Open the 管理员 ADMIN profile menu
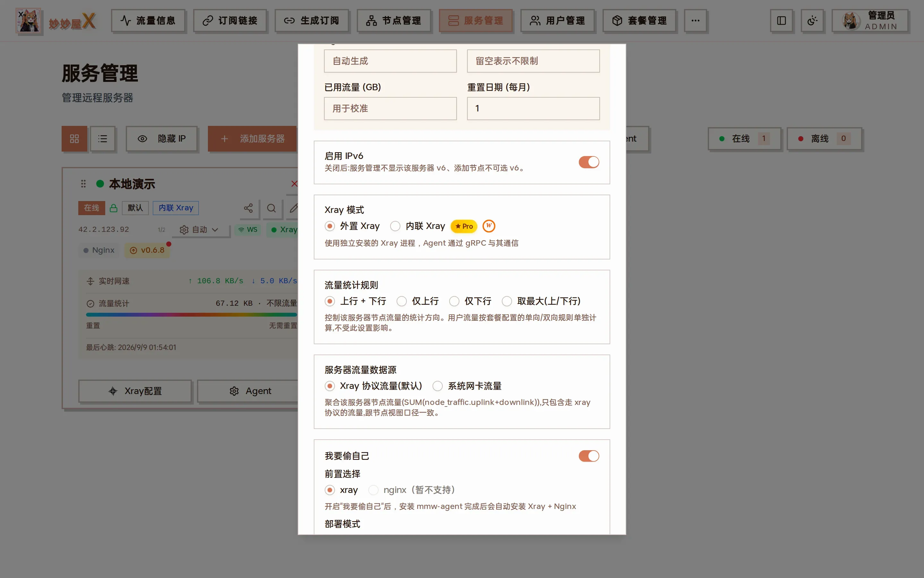924x578 pixels. 870,21
